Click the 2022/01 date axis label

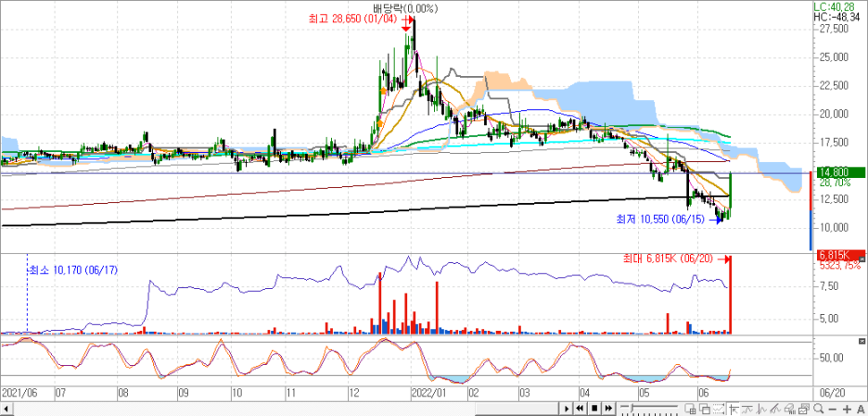[429, 392]
